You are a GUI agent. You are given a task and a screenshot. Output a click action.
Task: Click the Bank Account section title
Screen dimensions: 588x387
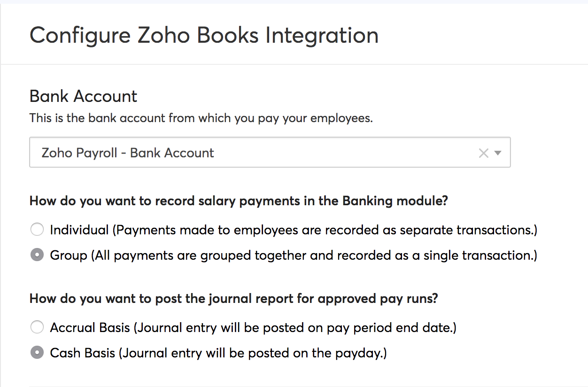pyautogui.click(x=83, y=96)
